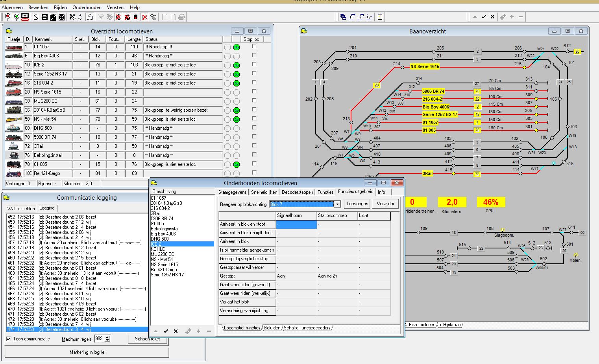
Task: Click the checkmark in Onderhouden locomotieven bottom bar
Action: [166, 331]
